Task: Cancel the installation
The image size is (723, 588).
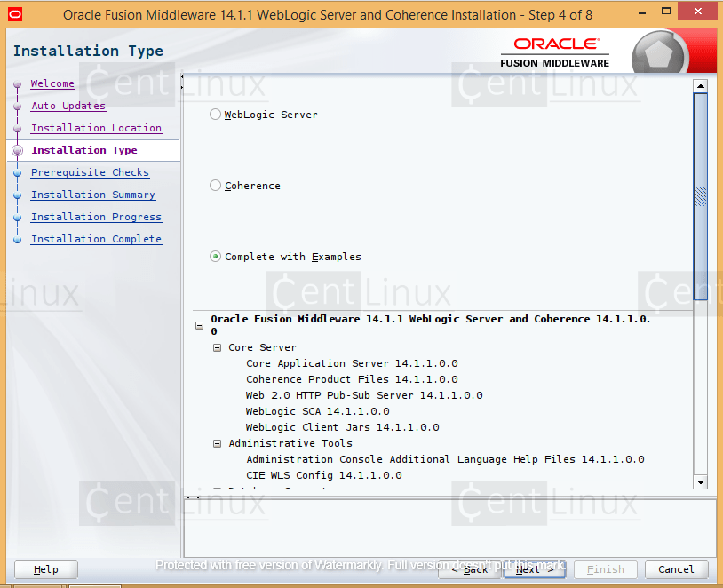Action: [676, 569]
